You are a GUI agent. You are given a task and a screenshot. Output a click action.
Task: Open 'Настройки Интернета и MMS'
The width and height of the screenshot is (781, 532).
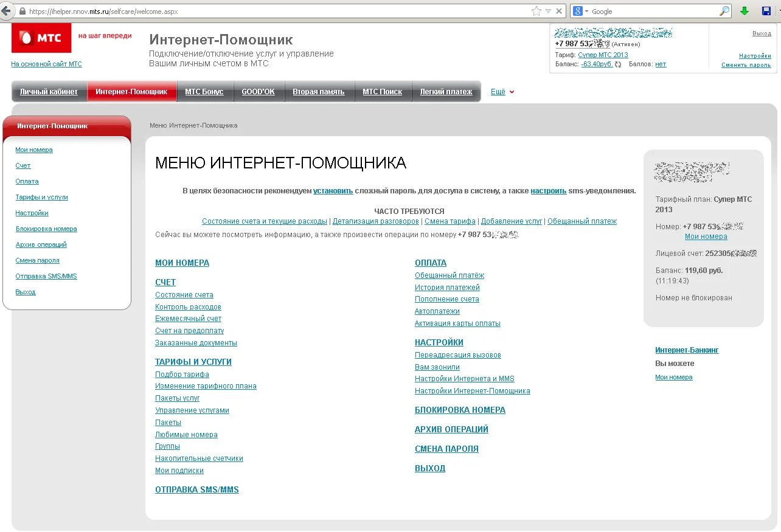465,379
